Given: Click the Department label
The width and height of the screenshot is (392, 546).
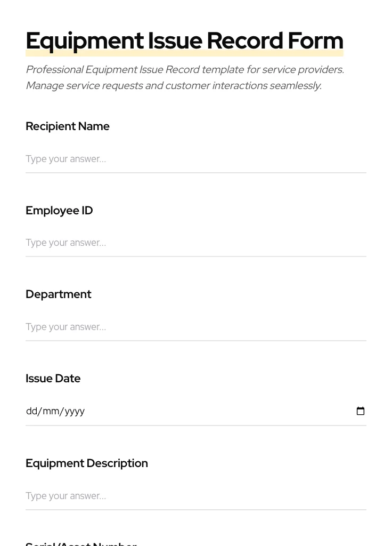Looking at the screenshot, I should coord(59,294).
